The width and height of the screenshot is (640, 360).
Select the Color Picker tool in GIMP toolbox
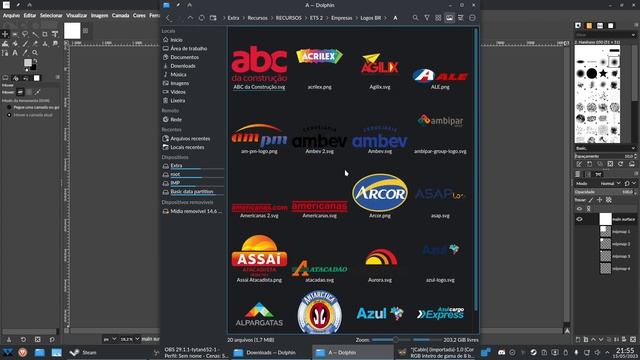click(25, 53)
